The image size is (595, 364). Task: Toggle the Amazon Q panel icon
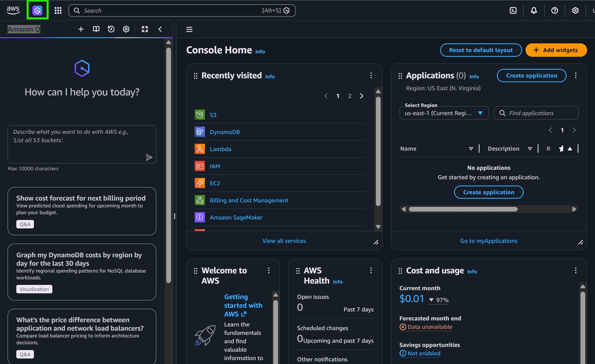tap(37, 10)
